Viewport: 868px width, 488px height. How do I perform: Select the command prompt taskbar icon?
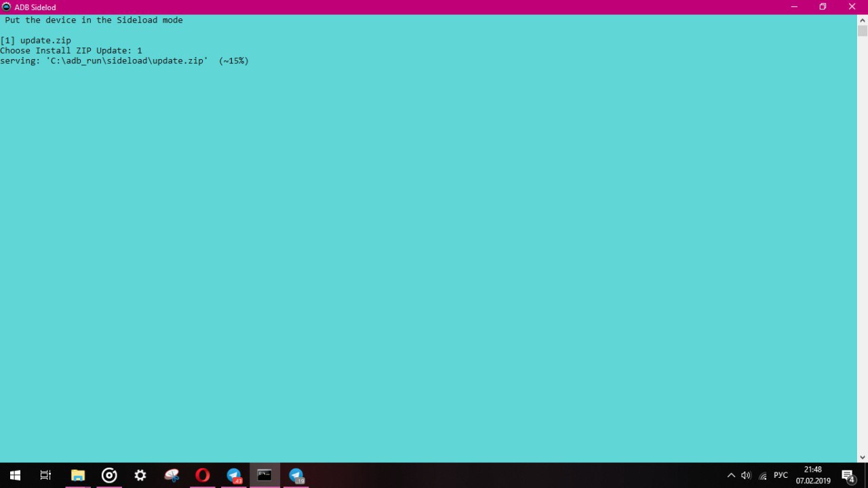(264, 475)
